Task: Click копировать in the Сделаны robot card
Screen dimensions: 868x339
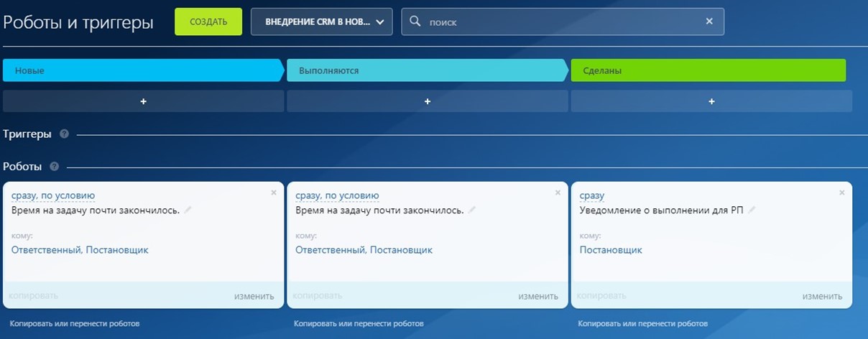Action: pos(602,295)
